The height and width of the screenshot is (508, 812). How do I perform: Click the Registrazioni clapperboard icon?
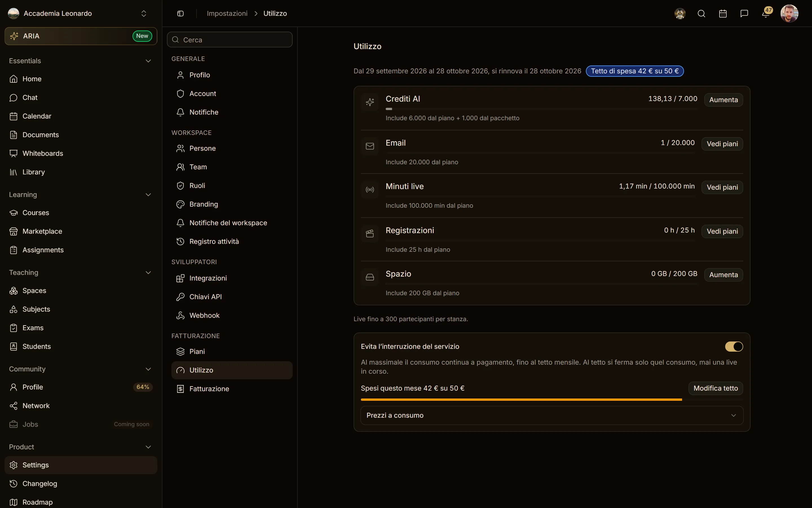click(x=370, y=233)
